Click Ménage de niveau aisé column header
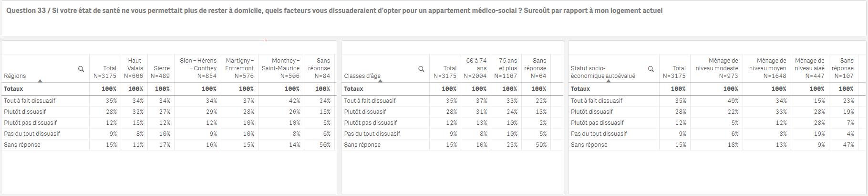The width and height of the screenshot is (868, 196). [809, 68]
